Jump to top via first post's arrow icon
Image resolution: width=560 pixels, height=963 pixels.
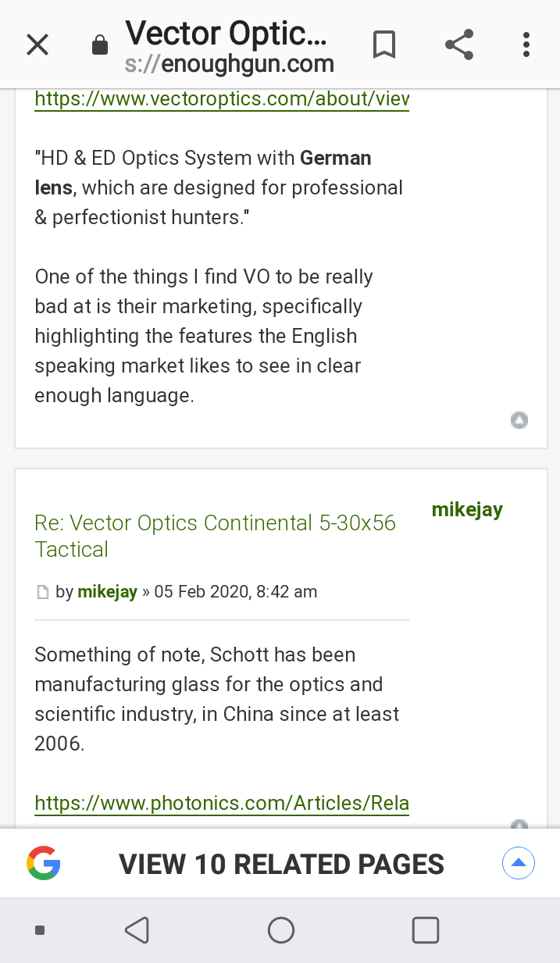519,420
